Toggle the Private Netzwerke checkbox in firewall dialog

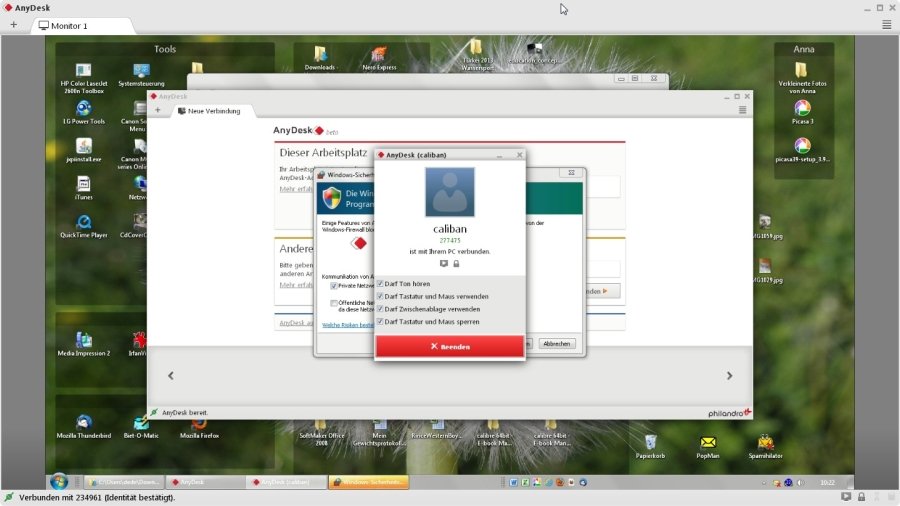coord(333,286)
